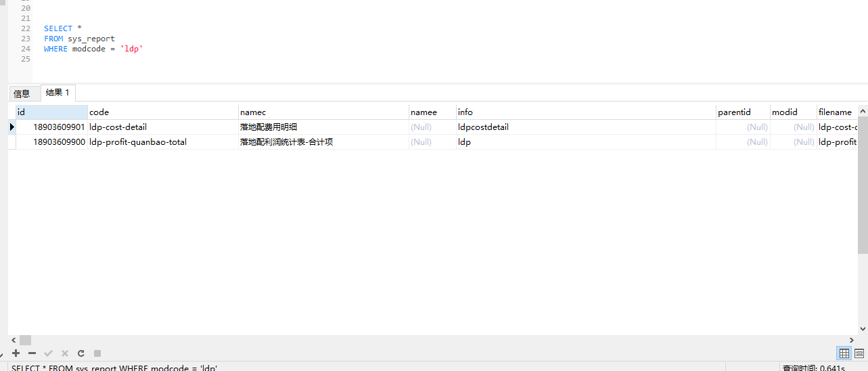
Task: Click the WHERE keyword on line 24
Action: 55,49
